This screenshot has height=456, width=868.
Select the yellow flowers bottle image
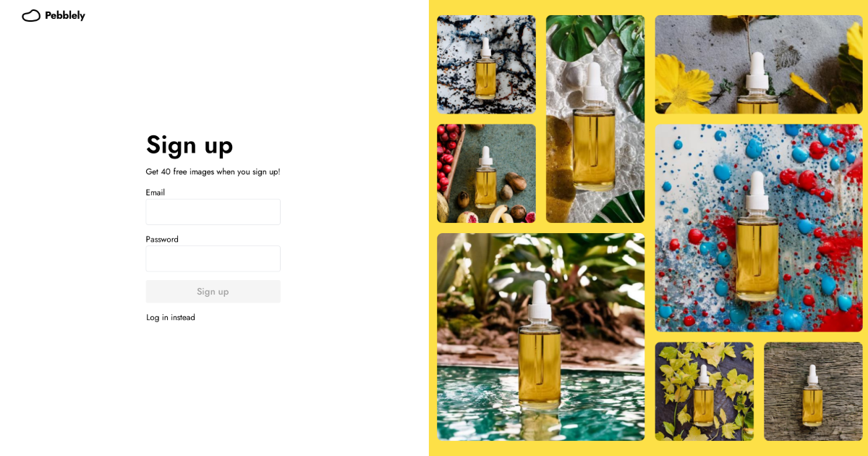(x=759, y=64)
